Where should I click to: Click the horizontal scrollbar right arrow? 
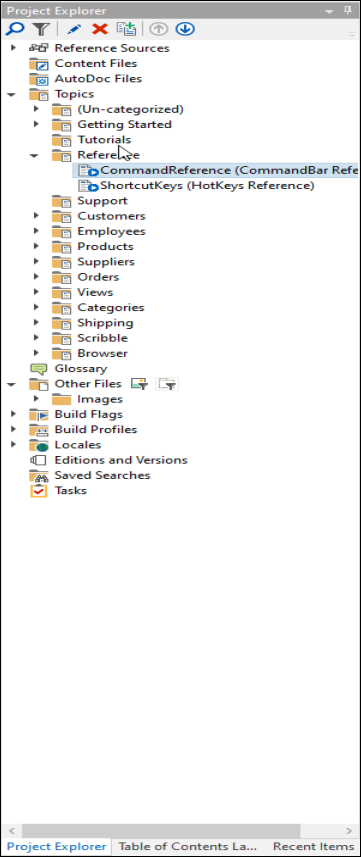pyautogui.click(x=349, y=831)
